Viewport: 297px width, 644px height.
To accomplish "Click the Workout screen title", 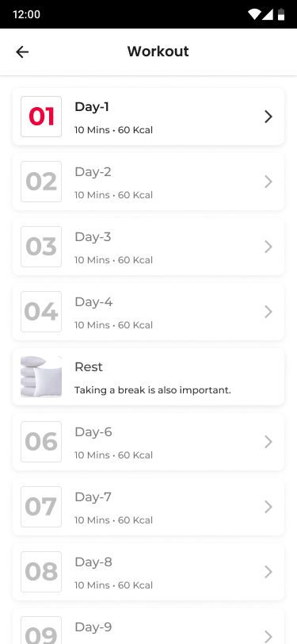I will coord(158,52).
